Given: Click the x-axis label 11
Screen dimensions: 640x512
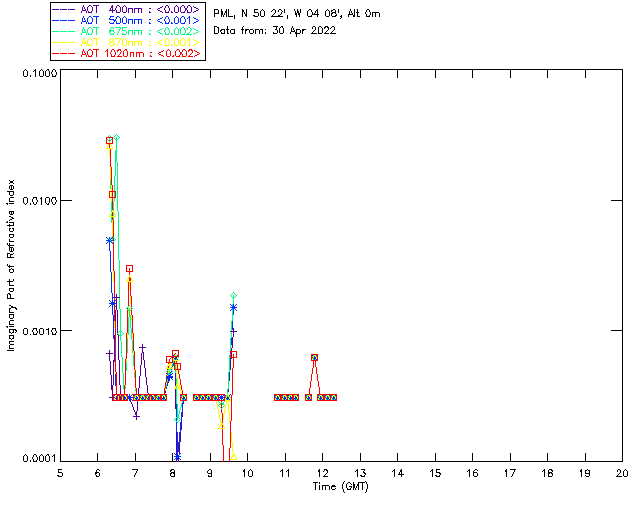Looking at the screenshot, I should (285, 473).
